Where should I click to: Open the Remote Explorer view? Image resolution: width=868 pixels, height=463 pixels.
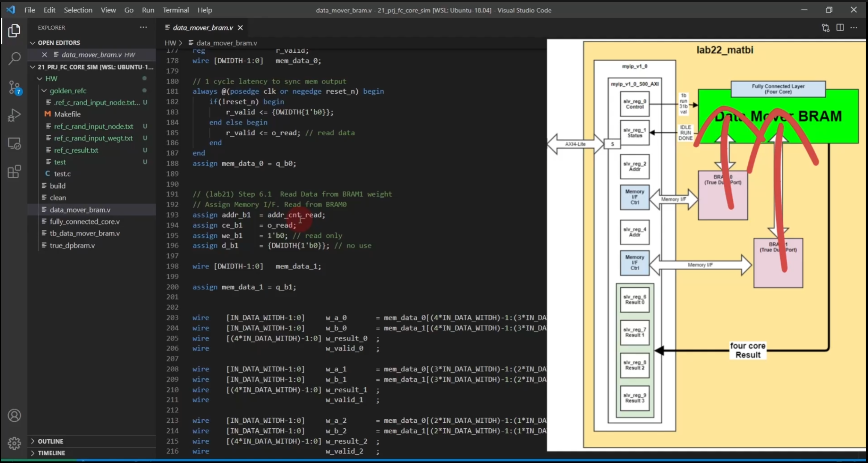point(14,144)
